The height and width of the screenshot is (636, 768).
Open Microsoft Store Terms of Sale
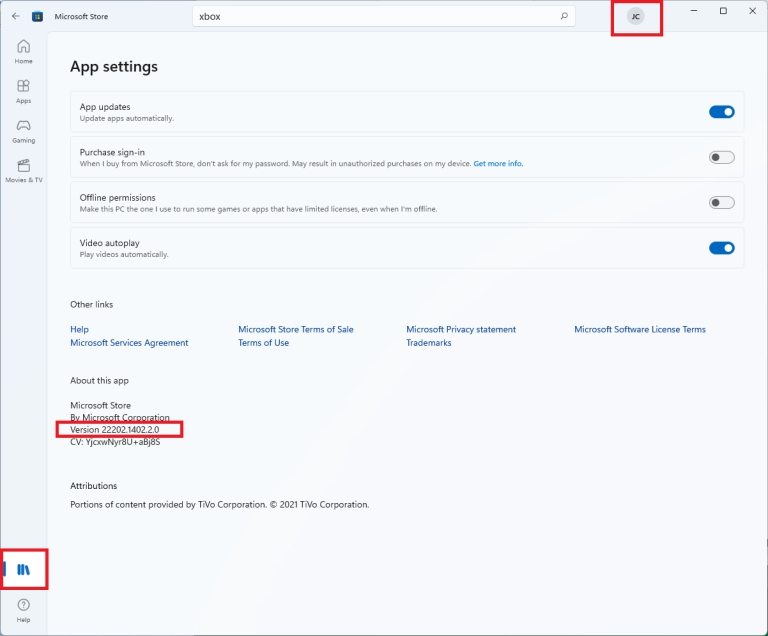[x=296, y=329]
